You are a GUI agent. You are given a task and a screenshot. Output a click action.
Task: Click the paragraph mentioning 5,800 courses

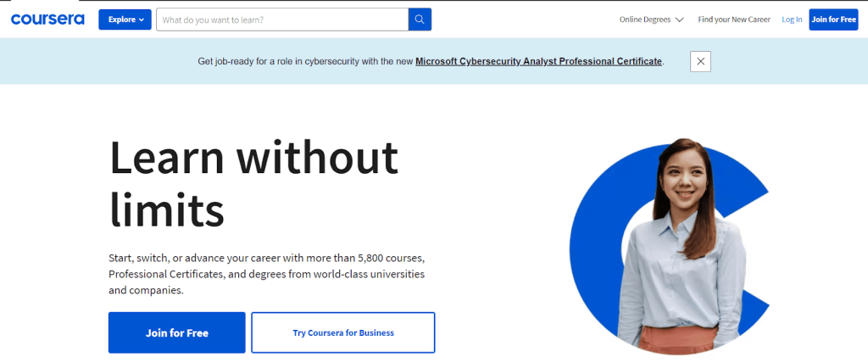coord(267,274)
